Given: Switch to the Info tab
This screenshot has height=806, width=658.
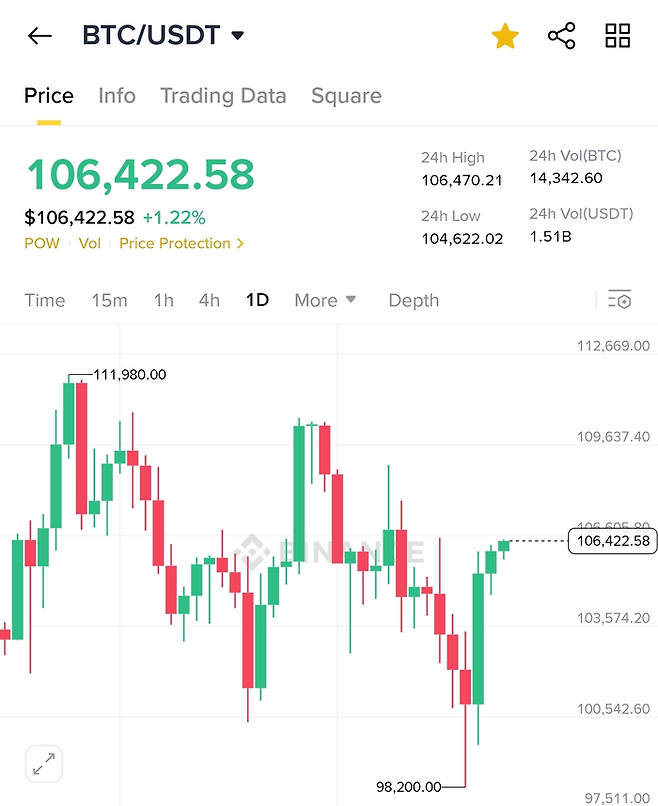Looking at the screenshot, I should pyautogui.click(x=117, y=96).
